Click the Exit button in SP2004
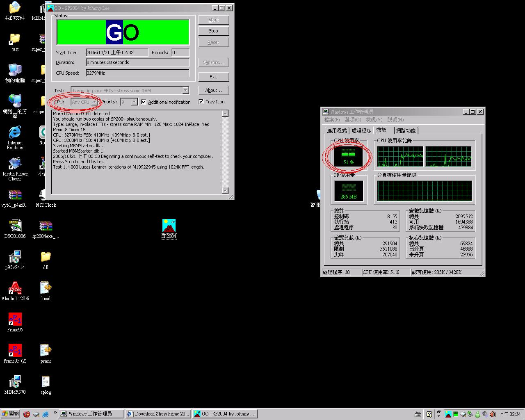This screenshot has height=420, width=525. 213,77
